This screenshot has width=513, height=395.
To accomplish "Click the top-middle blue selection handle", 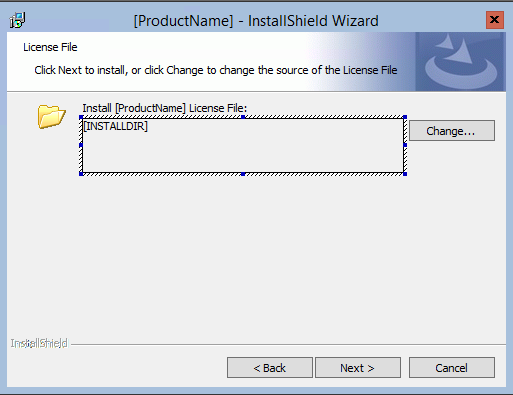I will (x=243, y=117).
